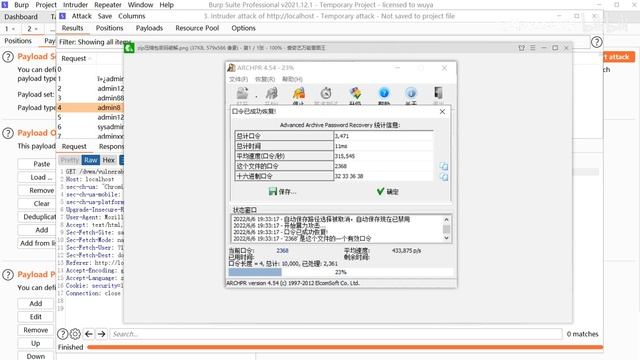Click the status window scrollbar down arrow
This screenshot has width=640, height=360.
point(447,238)
